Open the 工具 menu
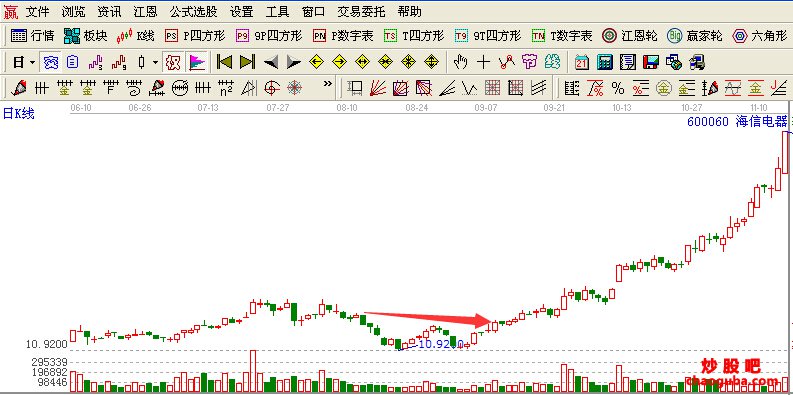 coord(278,11)
